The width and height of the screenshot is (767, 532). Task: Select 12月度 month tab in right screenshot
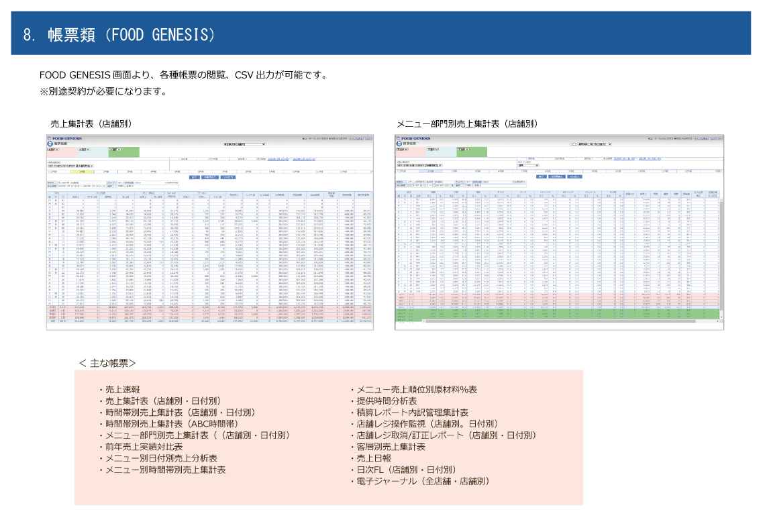pos(688,171)
